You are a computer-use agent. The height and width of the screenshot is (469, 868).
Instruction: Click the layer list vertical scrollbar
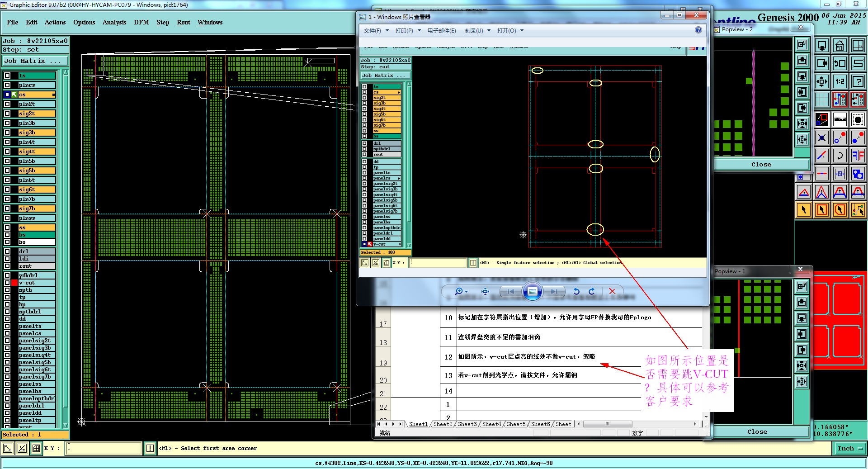pyautogui.click(x=66, y=248)
